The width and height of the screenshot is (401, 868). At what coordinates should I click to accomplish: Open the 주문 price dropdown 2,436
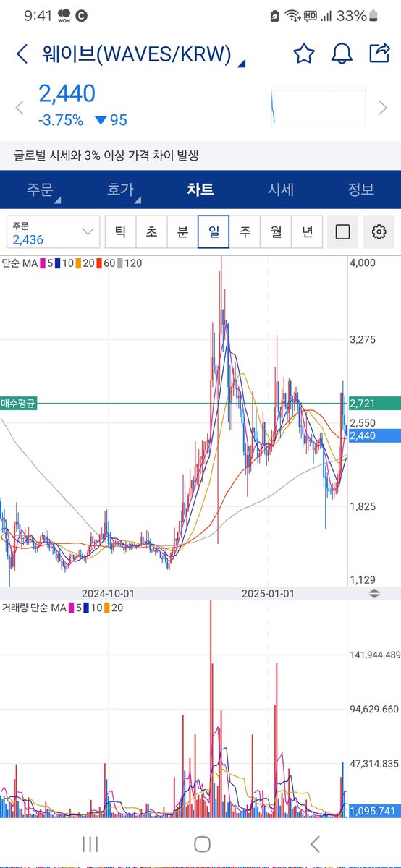[52, 232]
